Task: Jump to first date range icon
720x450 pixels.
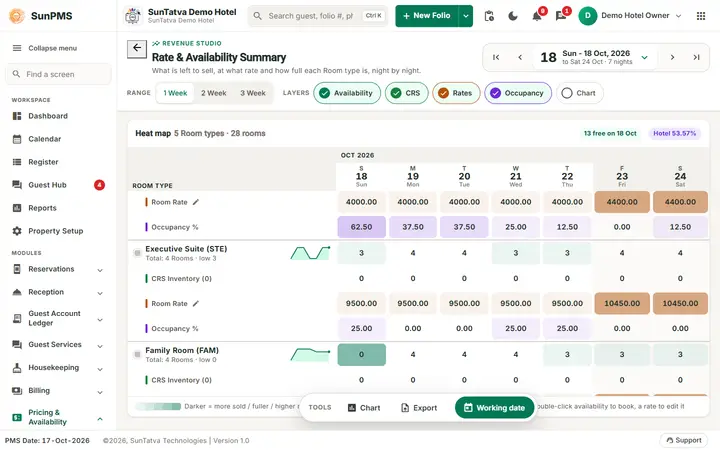Action: click(x=496, y=57)
